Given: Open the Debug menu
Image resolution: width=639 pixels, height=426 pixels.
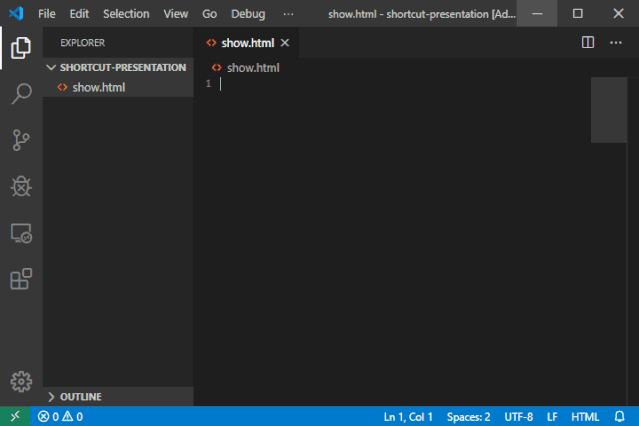Looking at the screenshot, I should coord(248,14).
